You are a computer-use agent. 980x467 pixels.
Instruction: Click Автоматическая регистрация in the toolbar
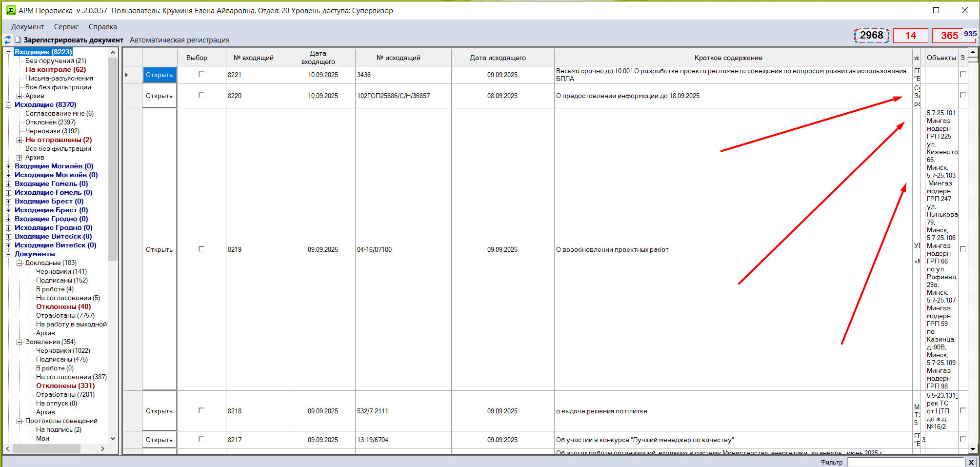[x=180, y=40]
